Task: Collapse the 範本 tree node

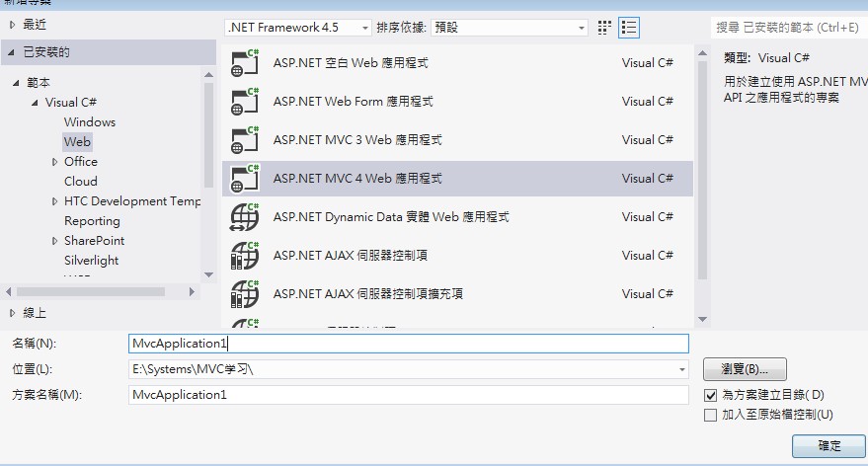Action: coord(16,83)
